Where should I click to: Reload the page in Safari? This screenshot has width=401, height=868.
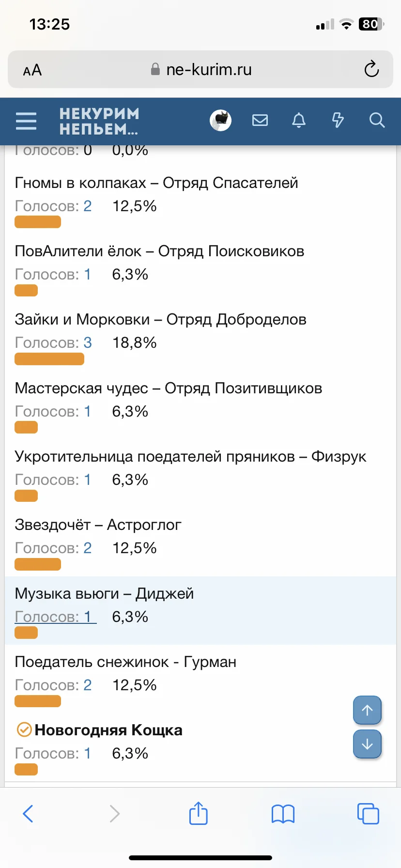pos(371,69)
